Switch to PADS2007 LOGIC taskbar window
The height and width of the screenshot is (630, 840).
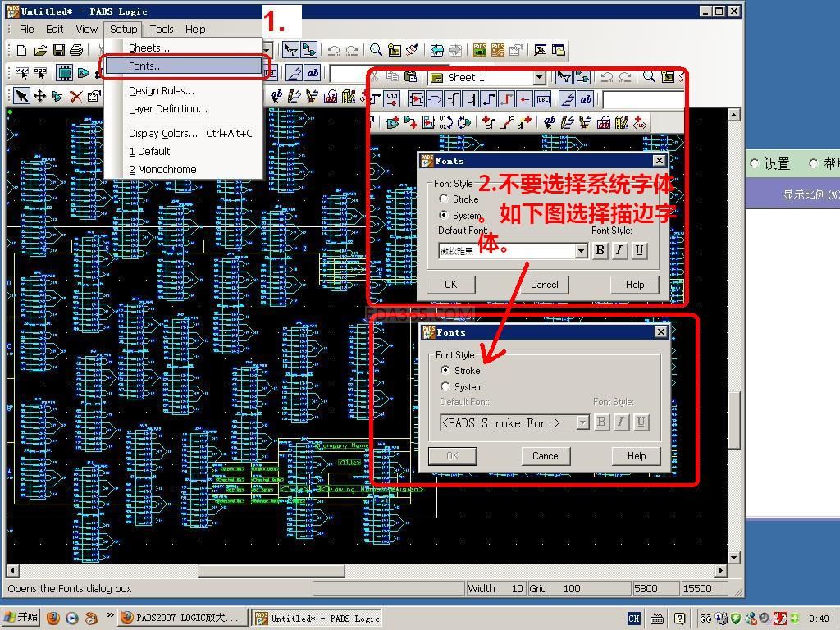(182, 618)
